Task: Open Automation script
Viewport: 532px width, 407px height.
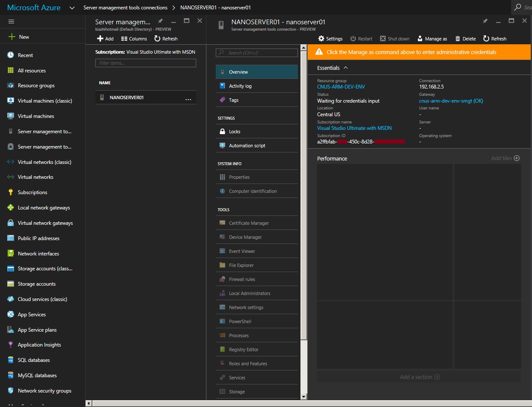Action: tap(257, 146)
